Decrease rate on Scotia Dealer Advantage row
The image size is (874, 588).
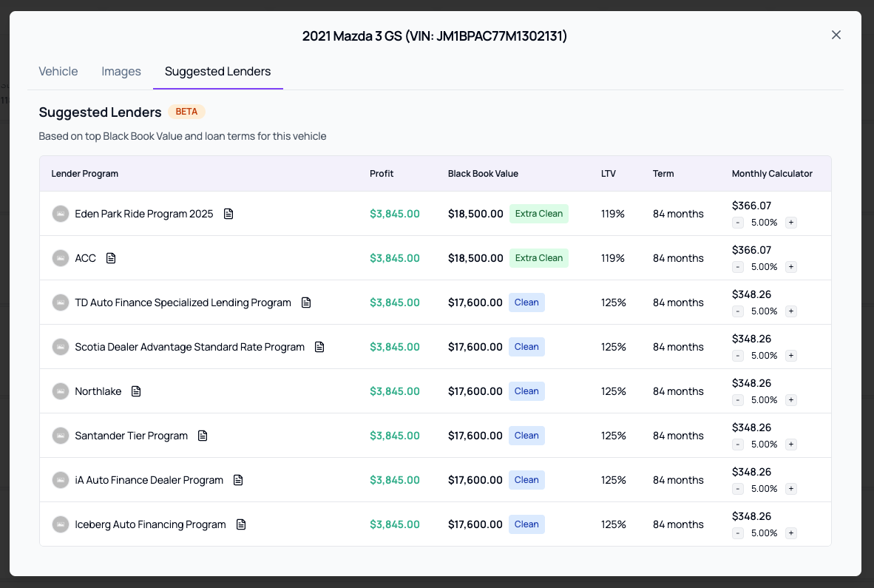click(x=738, y=356)
